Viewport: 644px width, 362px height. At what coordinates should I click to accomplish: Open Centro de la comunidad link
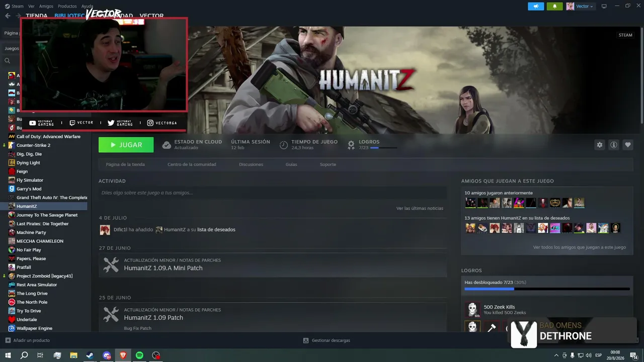pos(192,164)
